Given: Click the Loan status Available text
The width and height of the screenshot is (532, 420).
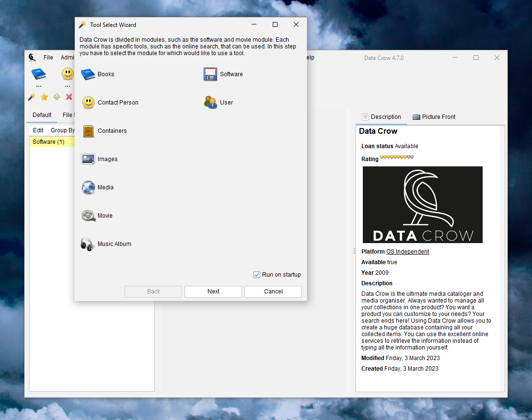Looking at the screenshot, I should pos(390,146).
